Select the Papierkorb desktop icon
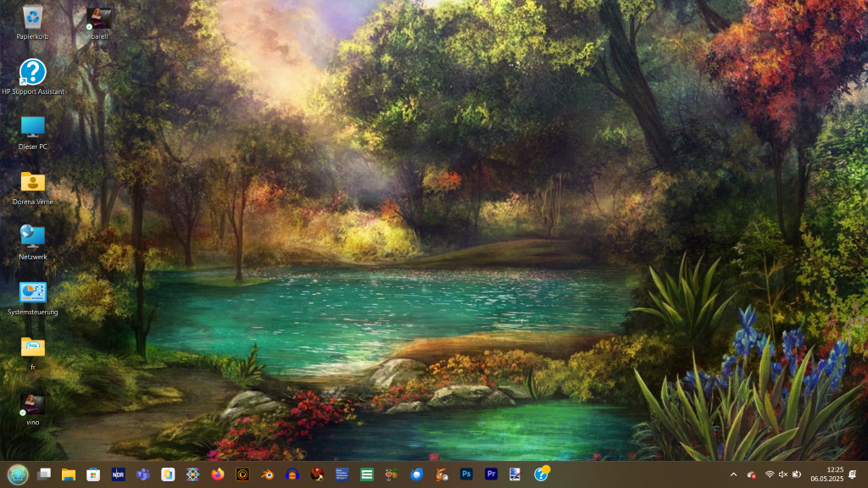This screenshot has width=868, height=488. (33, 20)
